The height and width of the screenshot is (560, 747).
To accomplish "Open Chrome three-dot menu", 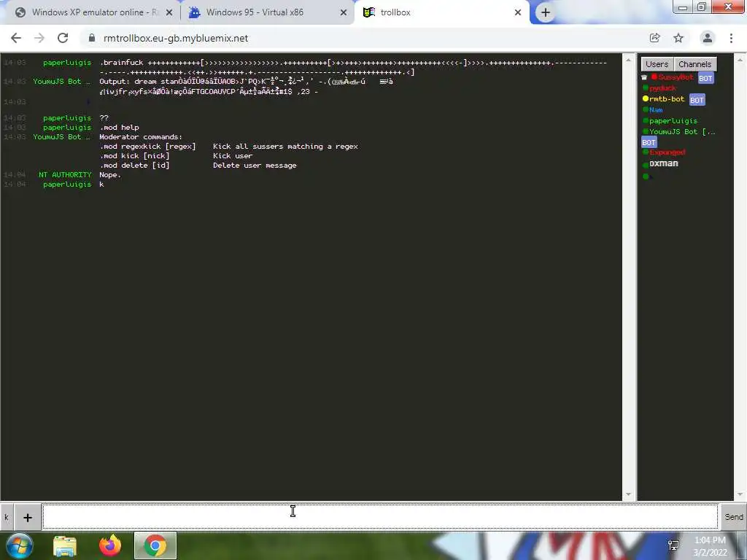I will (x=731, y=38).
